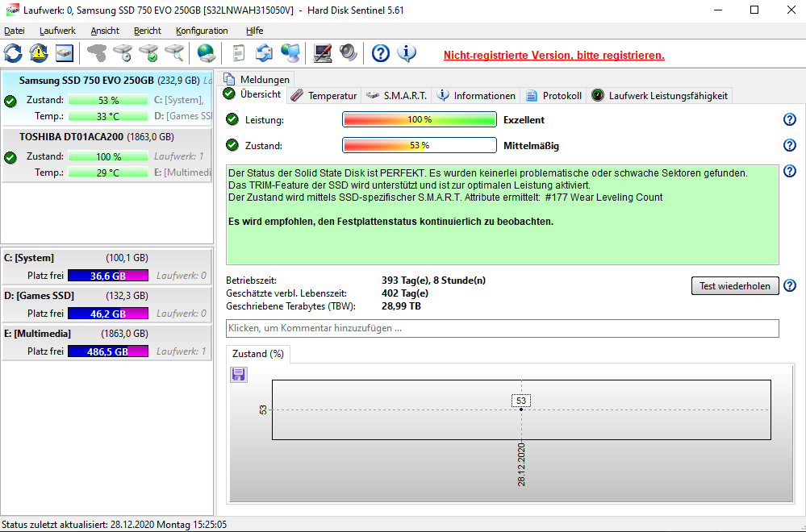Save the Zustand chart with floppy icon
The width and height of the screenshot is (806, 532).
coord(239,374)
